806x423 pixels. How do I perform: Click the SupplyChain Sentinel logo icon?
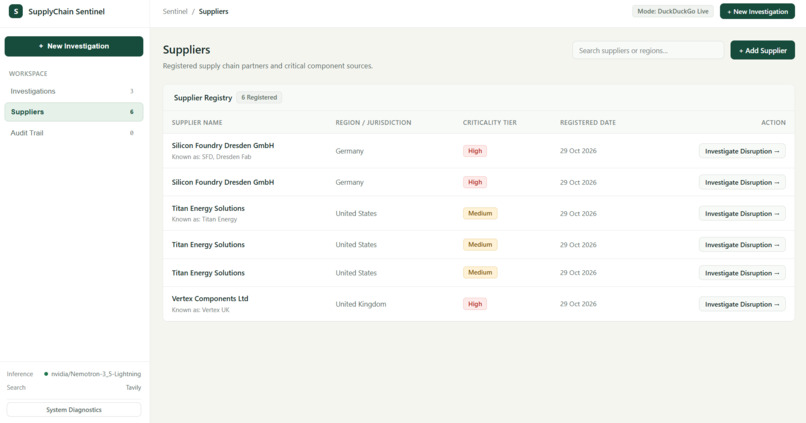[15, 11]
